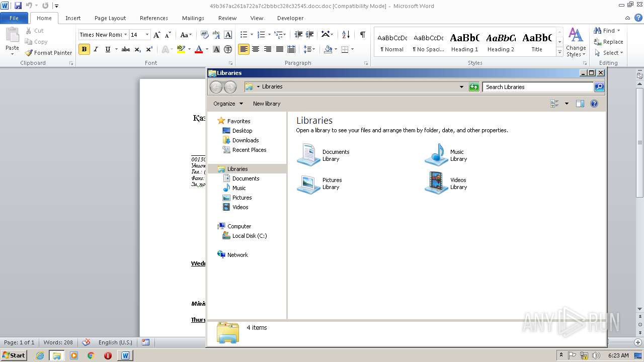Click the Replace button
644x362 pixels.
coord(609,42)
